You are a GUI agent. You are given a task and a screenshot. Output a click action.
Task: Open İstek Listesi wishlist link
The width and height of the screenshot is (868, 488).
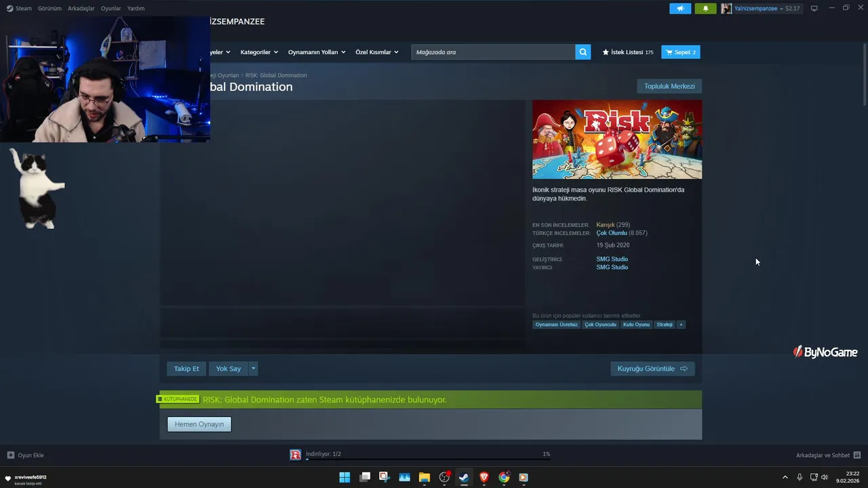coord(628,52)
